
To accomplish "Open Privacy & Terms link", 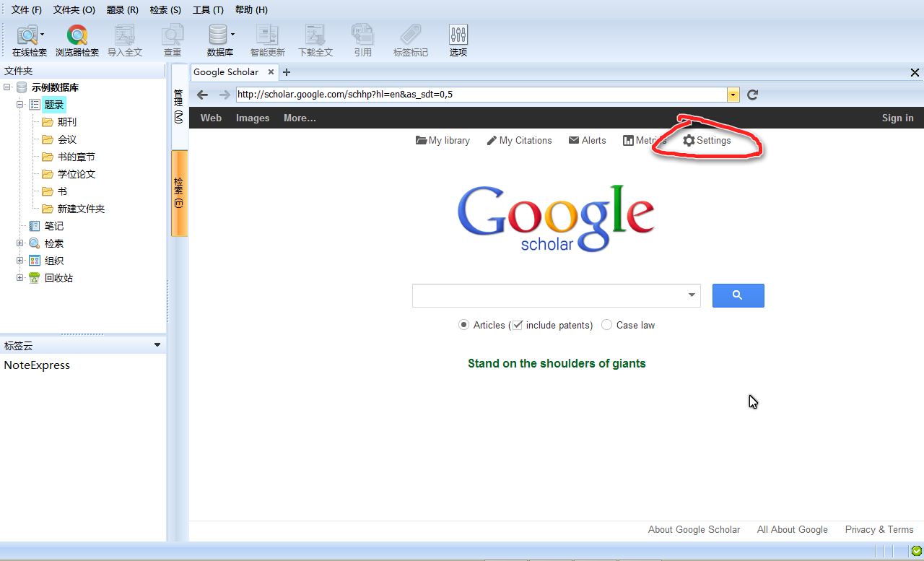I will (x=879, y=529).
